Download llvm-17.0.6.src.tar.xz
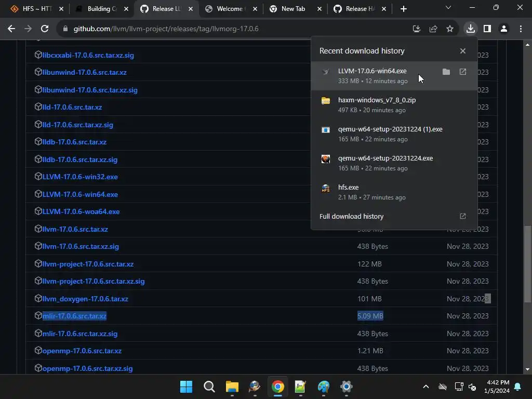532x399 pixels. pyautogui.click(x=75, y=229)
